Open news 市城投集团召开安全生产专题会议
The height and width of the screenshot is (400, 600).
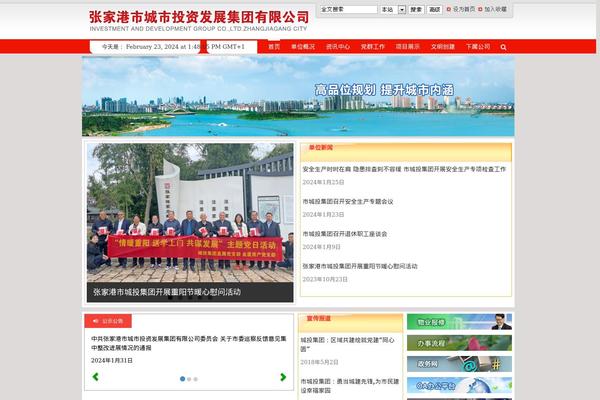[x=348, y=201]
